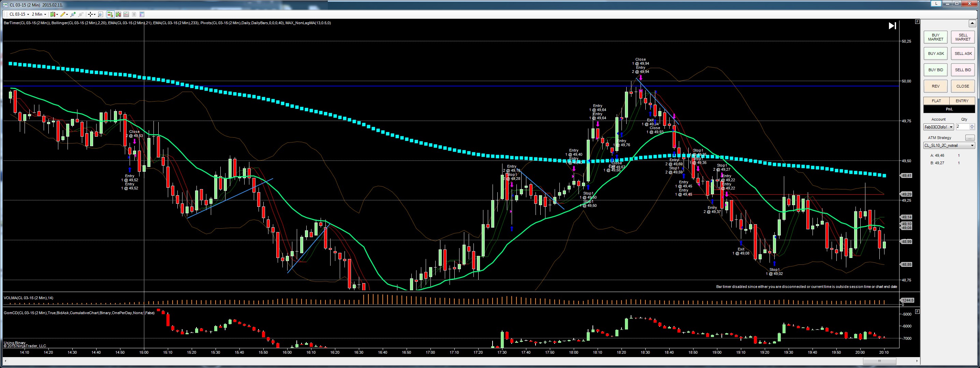Click the 18:00 time axis label
980x368 pixels.
click(x=574, y=352)
